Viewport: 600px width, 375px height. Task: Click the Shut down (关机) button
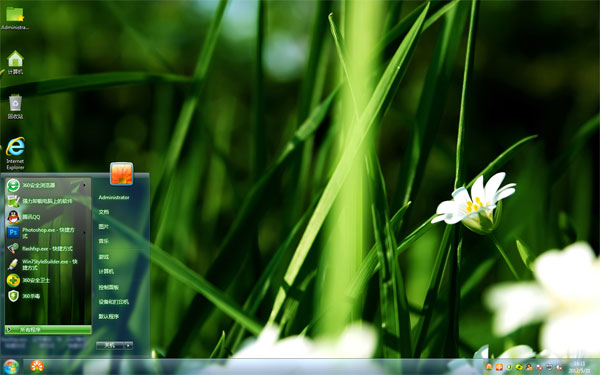click(110, 345)
